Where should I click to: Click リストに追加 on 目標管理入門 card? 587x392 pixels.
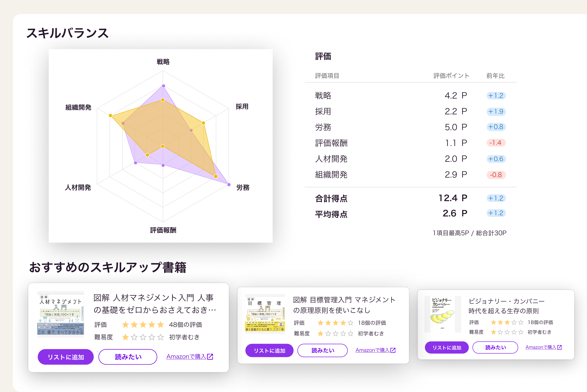point(269,351)
